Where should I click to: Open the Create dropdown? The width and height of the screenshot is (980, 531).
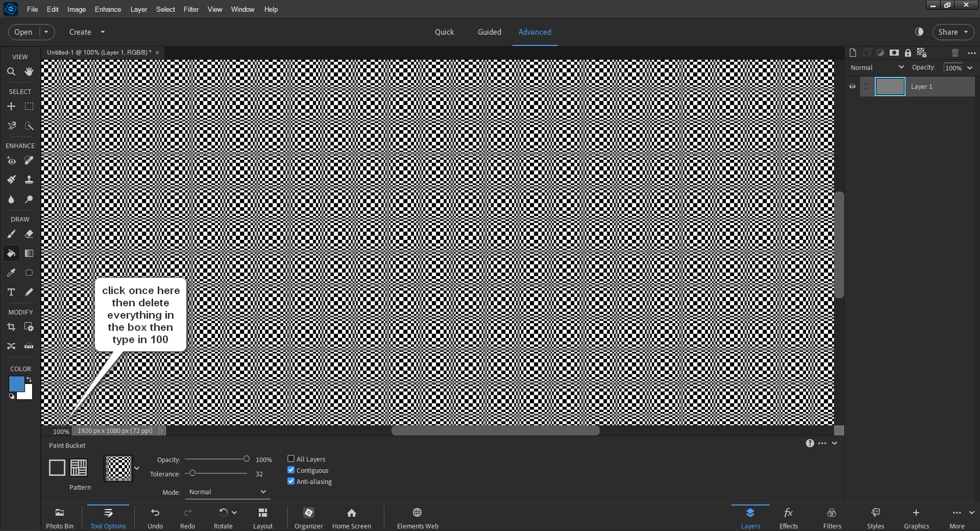(86, 32)
